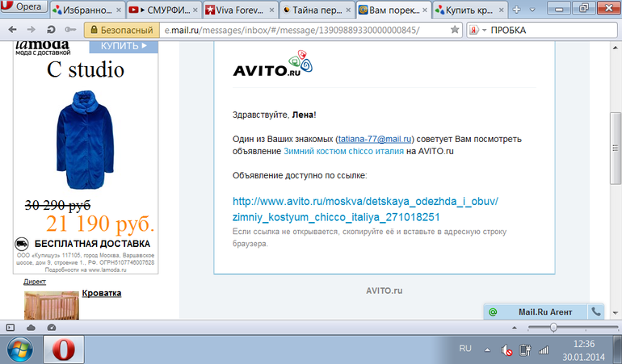The width and height of the screenshot is (622, 364).
Task: Expand the closed tabs dropdown arrow
Action: (532, 10)
